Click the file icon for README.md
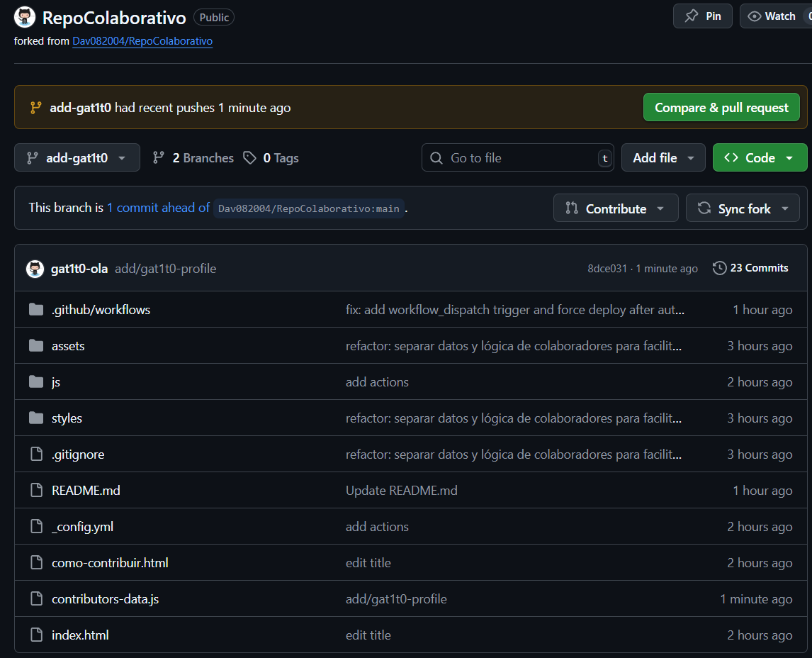Viewport: 812px width, 658px height. (x=36, y=490)
